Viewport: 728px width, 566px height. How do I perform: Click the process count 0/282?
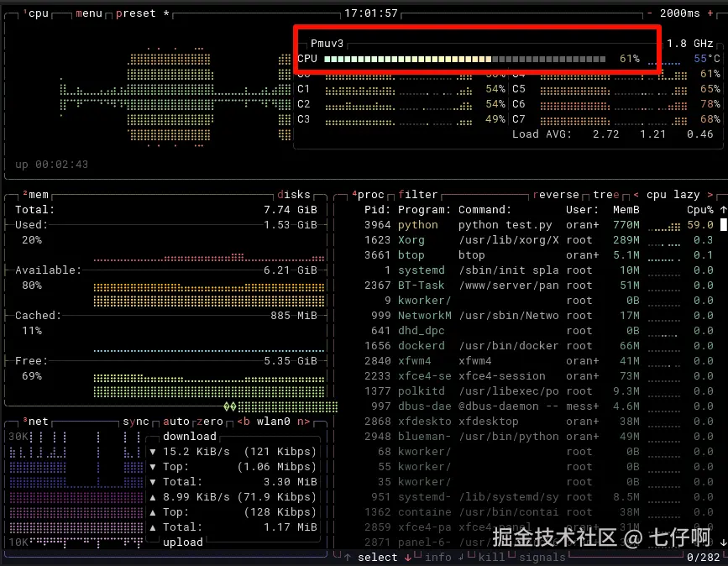pyautogui.click(x=704, y=557)
